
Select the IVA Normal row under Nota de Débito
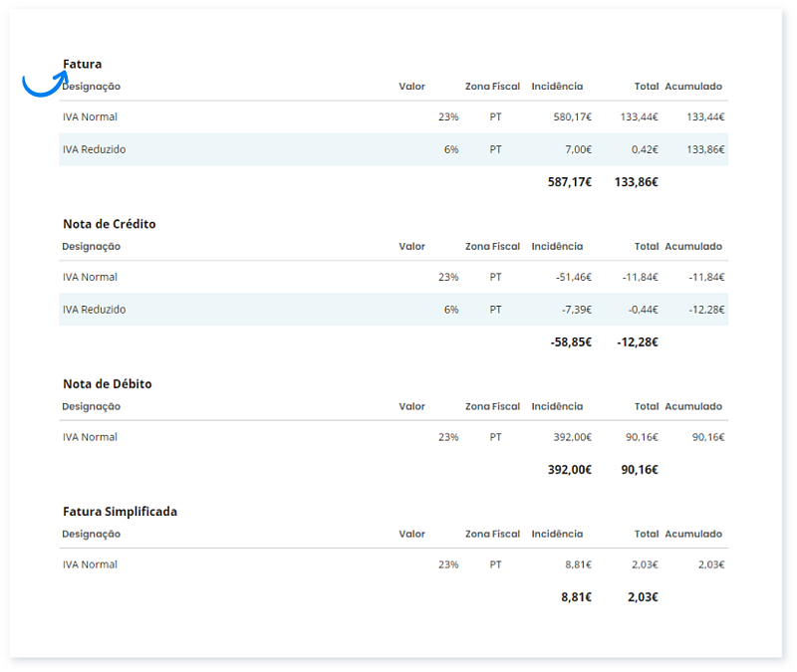click(90, 437)
